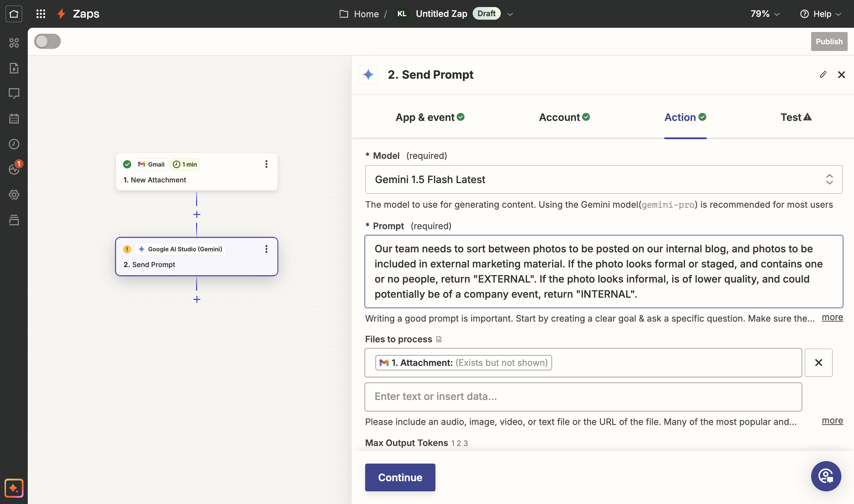Click the empty Enter text or insert data field
854x504 pixels.
583,397
